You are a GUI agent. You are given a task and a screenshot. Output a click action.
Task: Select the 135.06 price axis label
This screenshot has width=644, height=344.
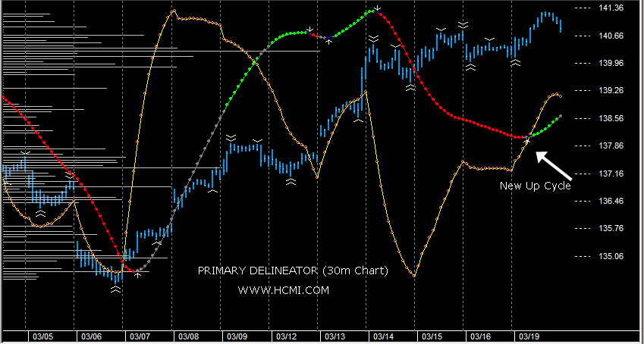tap(611, 256)
